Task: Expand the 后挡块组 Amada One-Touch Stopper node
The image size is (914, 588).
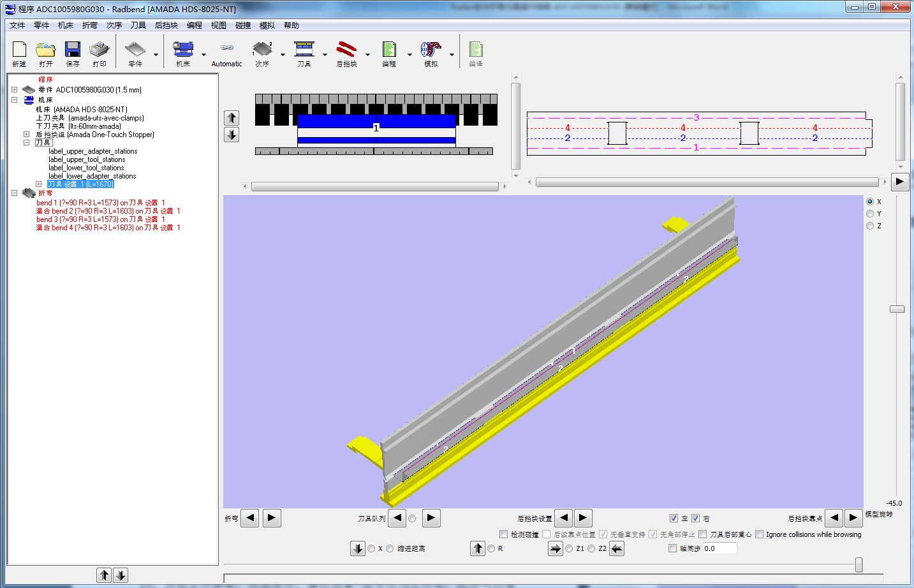Action: pos(26,135)
